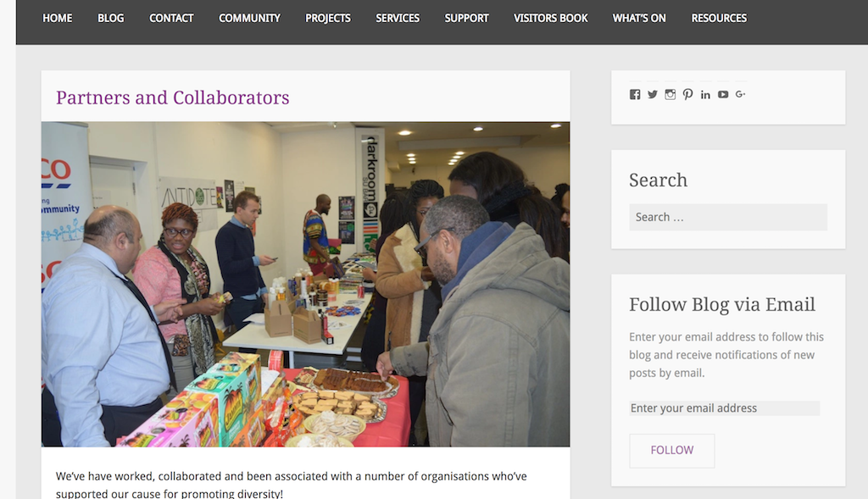Go to the HOME menu item
The width and height of the screenshot is (868, 499).
[58, 19]
